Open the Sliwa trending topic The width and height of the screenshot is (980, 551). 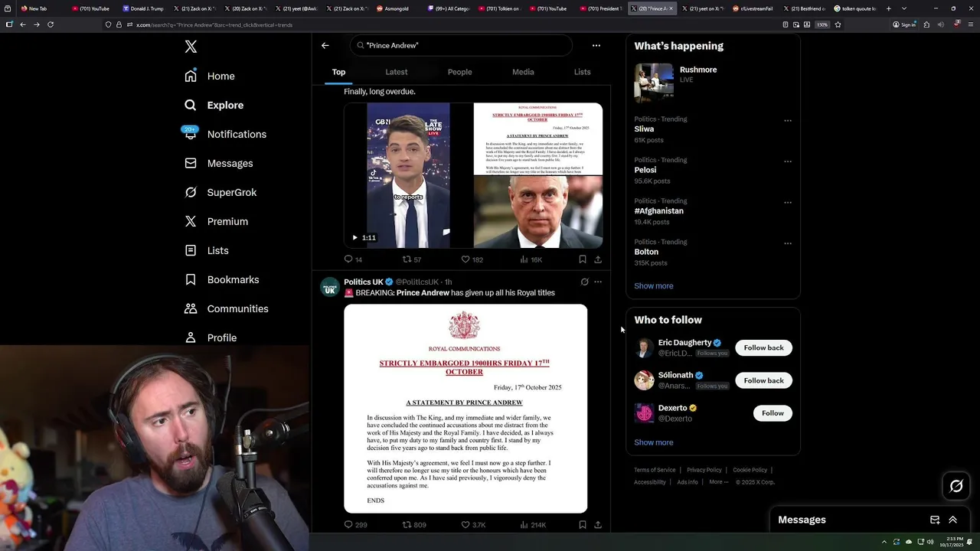(x=644, y=129)
